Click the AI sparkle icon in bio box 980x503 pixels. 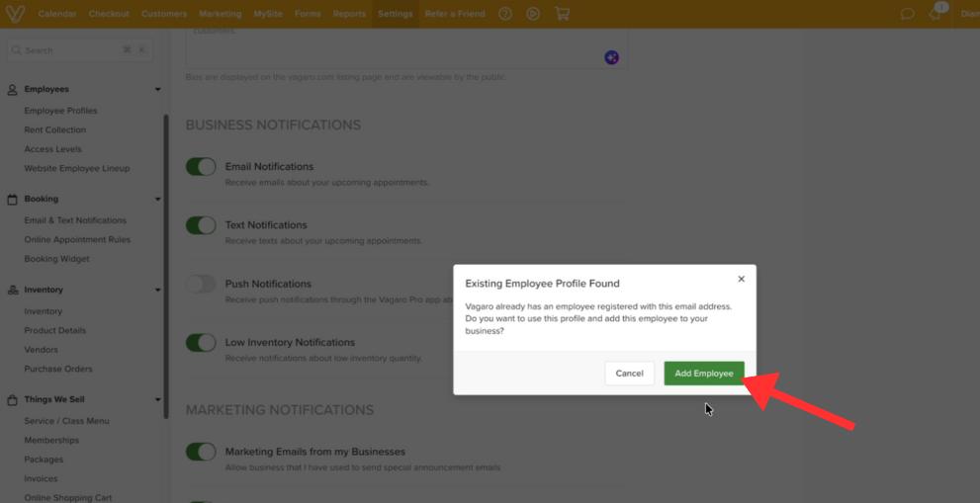[612, 57]
